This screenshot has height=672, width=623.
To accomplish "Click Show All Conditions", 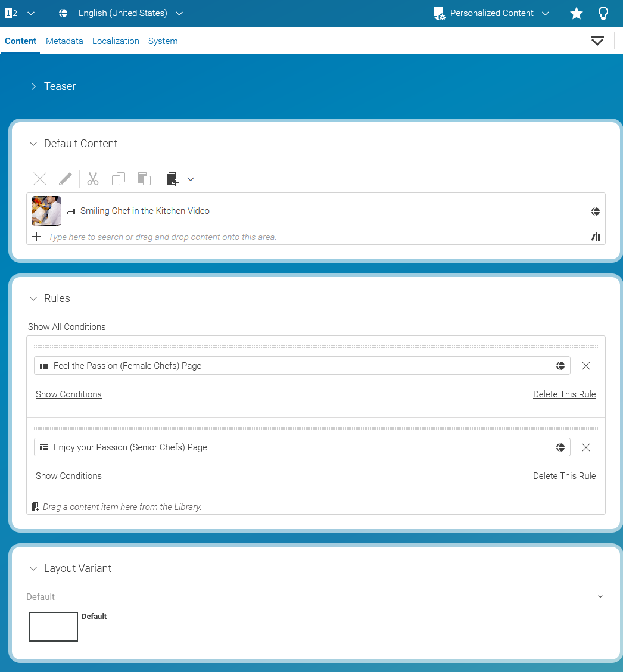I will (x=67, y=326).
